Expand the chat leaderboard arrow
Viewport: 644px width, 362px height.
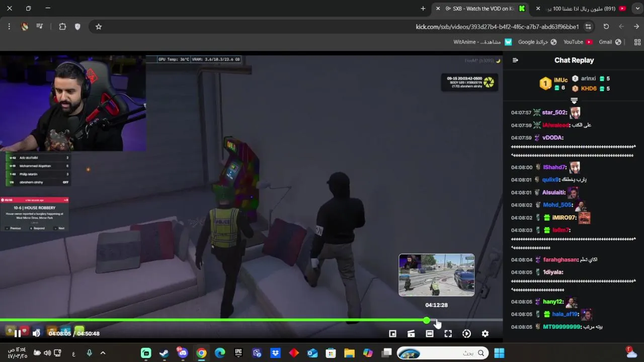[x=574, y=101]
